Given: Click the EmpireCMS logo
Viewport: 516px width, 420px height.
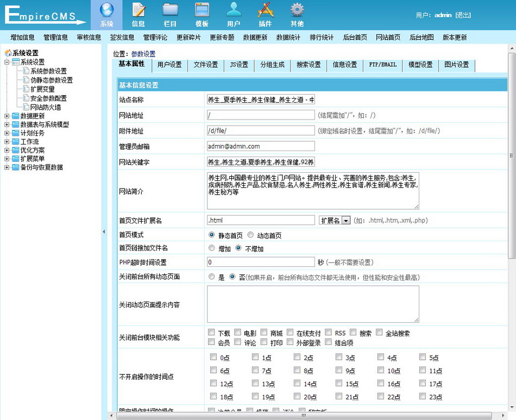Looking at the screenshot, I should point(45,15).
